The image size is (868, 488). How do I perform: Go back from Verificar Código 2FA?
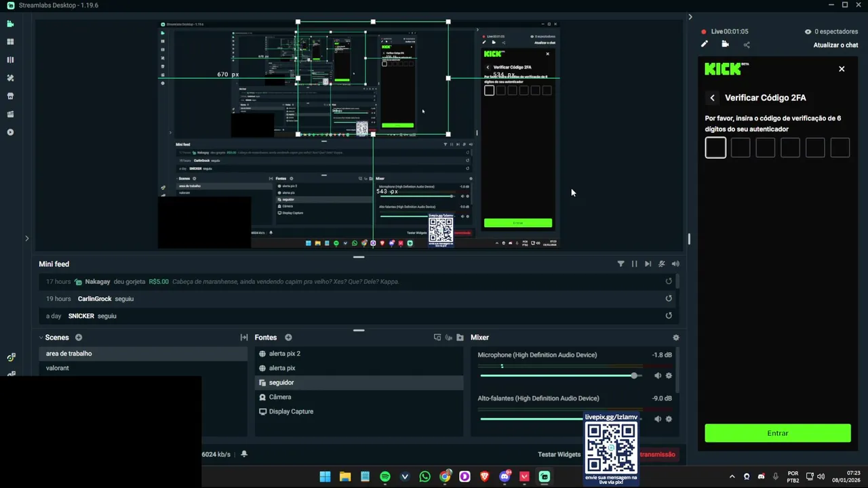[712, 98]
